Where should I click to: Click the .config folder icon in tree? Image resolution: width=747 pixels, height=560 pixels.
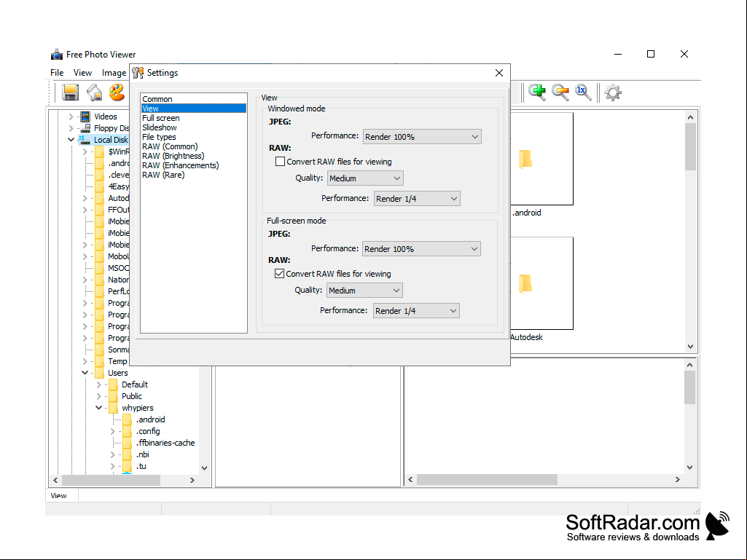point(128,431)
